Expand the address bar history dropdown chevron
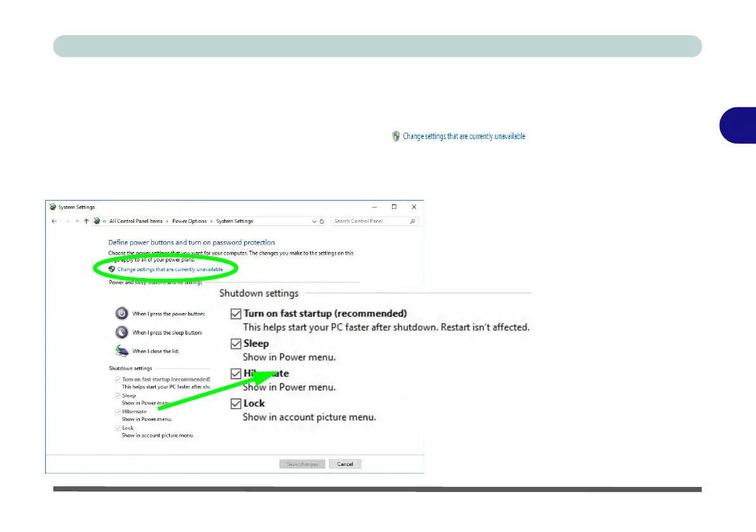 [x=314, y=222]
